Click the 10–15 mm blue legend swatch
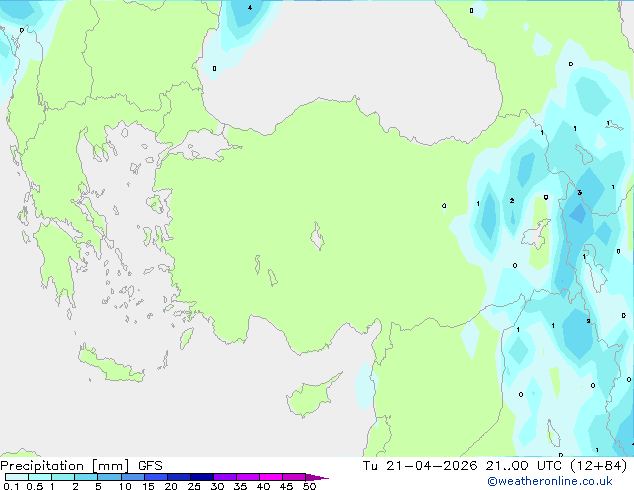The height and width of the screenshot is (490, 634). click(133, 477)
